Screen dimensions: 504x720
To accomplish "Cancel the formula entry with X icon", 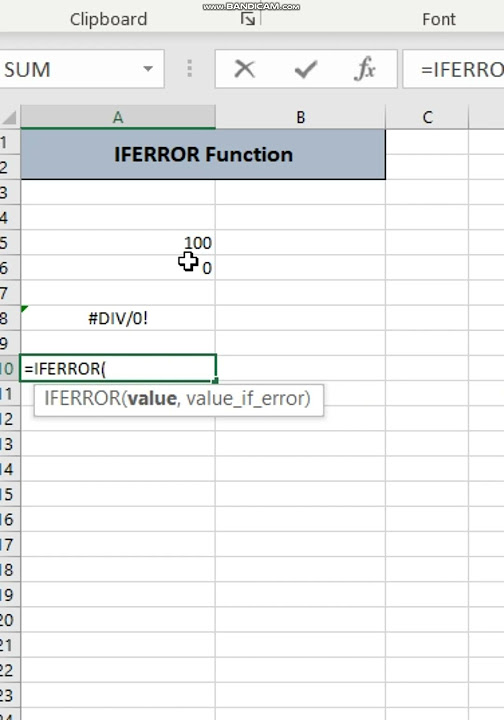I will click(244, 69).
